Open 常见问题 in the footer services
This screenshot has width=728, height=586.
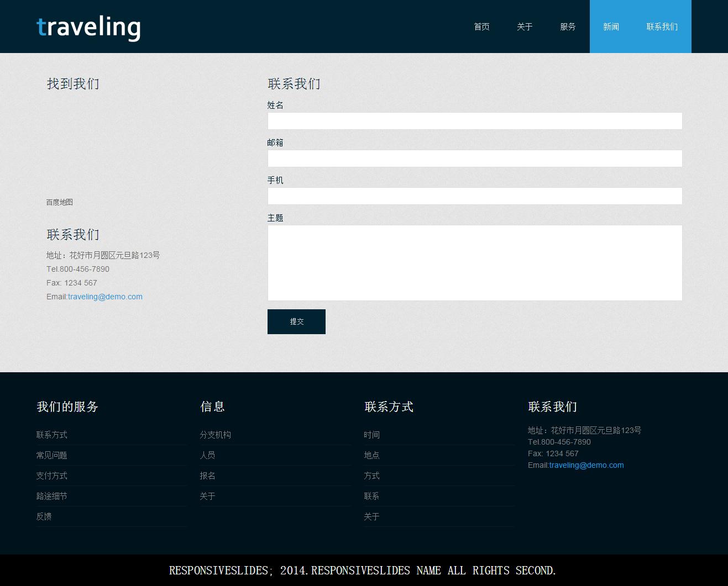click(52, 455)
